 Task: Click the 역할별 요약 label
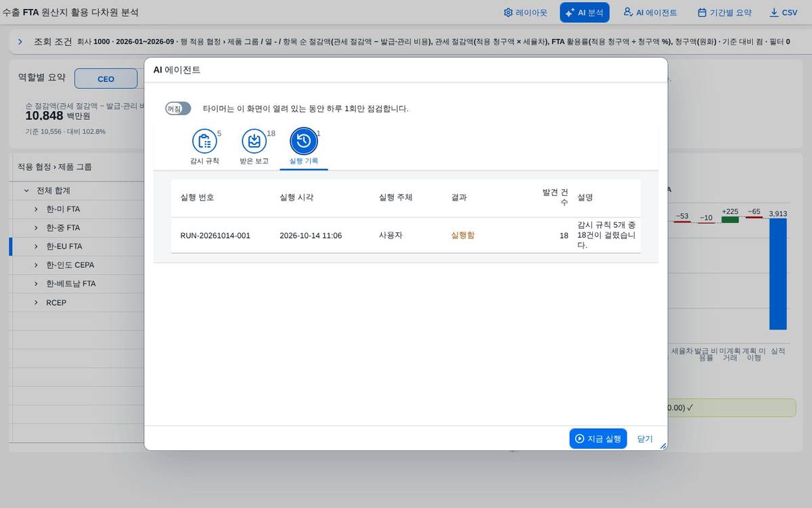[x=42, y=77]
